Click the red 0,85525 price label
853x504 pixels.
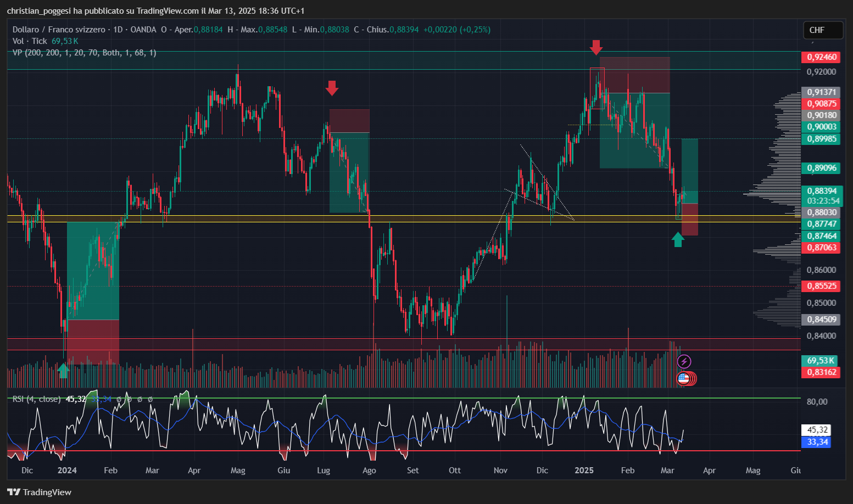click(822, 286)
